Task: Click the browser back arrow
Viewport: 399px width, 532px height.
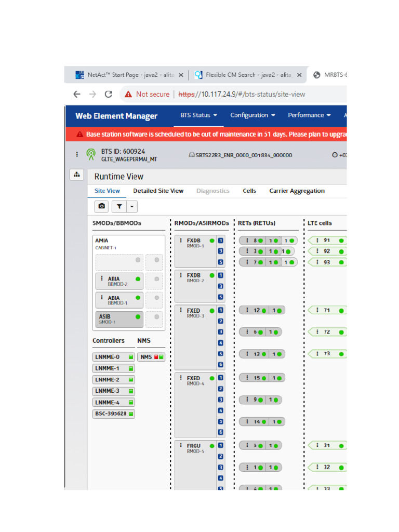Action: [77, 94]
